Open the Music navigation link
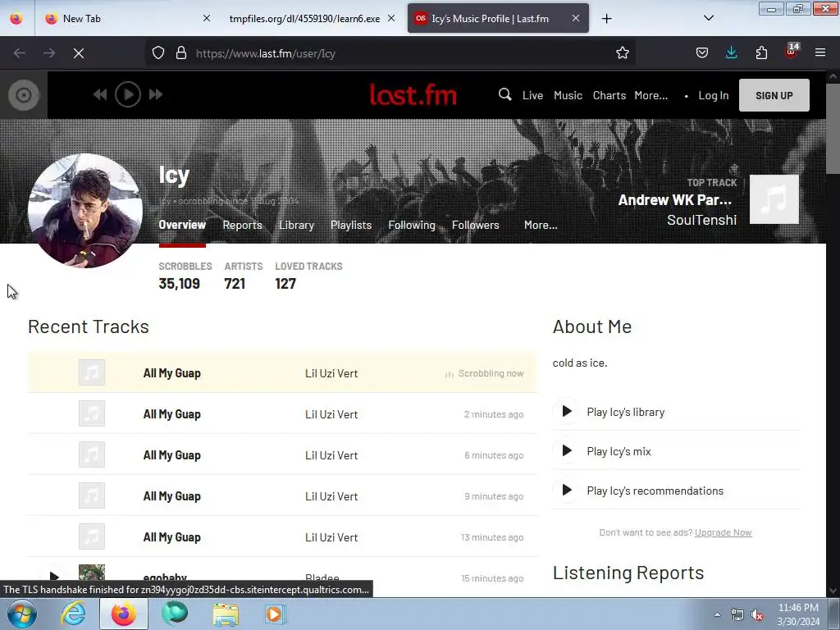840x630 pixels. pos(568,95)
